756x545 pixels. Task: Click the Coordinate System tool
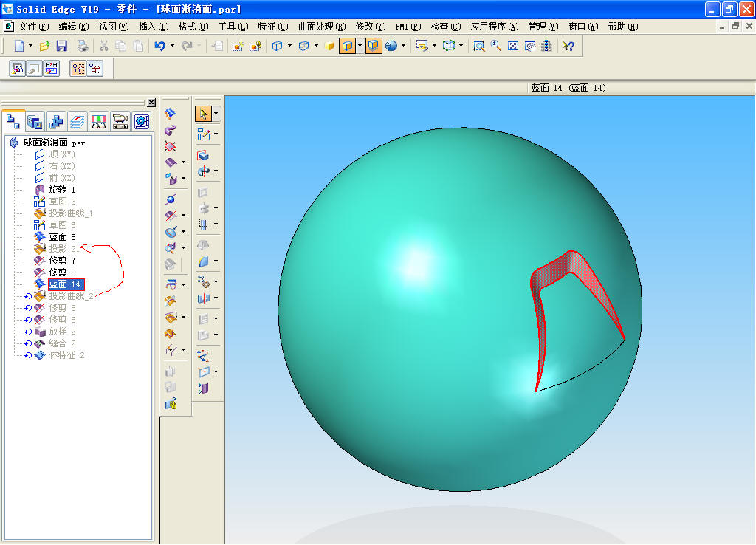[203, 356]
